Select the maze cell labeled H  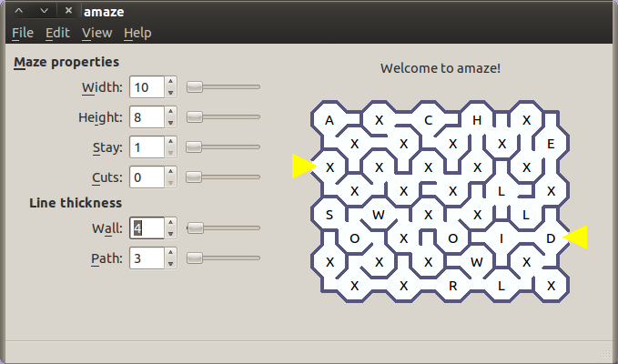point(477,120)
